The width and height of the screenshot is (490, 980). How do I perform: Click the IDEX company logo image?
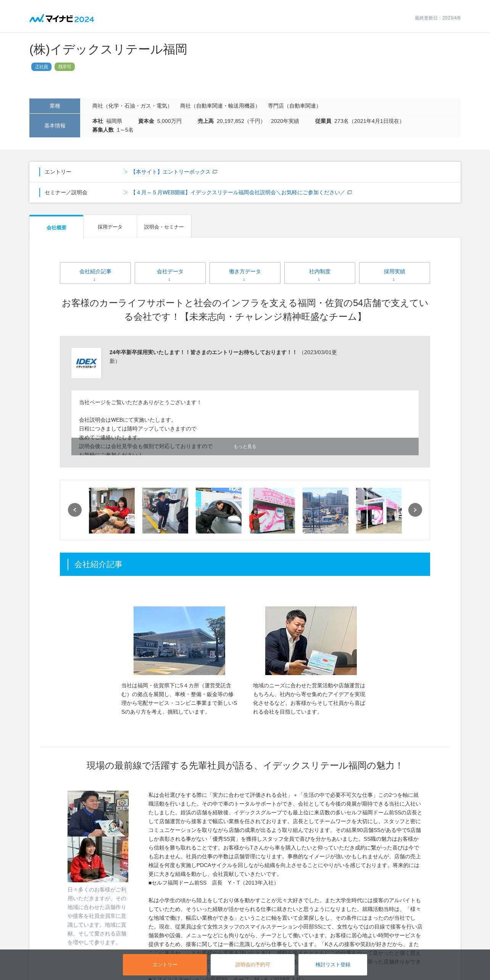tap(86, 363)
